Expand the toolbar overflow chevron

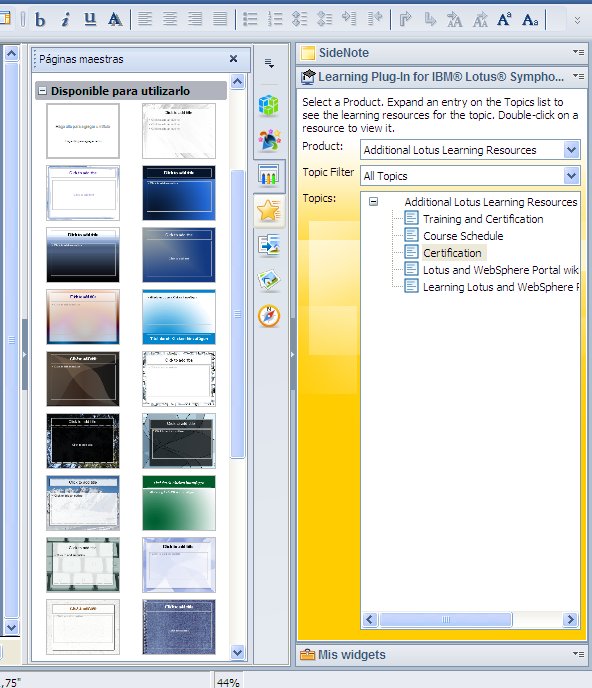[x=577, y=20]
